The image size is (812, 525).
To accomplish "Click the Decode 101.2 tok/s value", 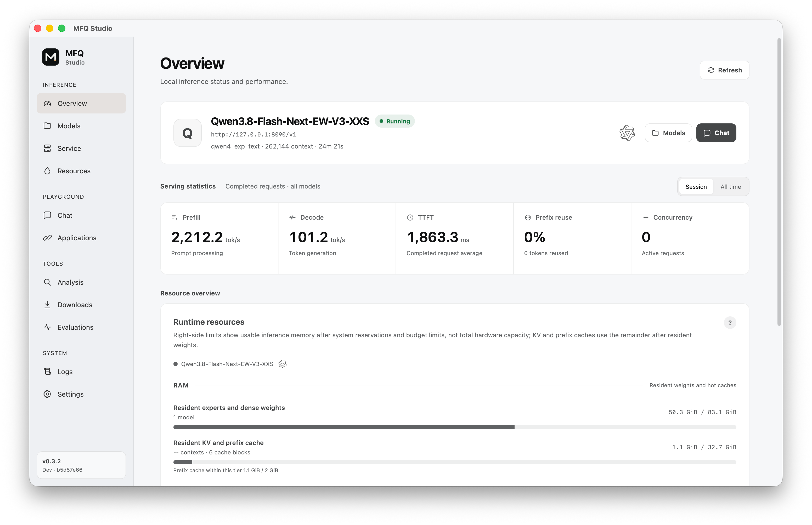I will click(317, 237).
